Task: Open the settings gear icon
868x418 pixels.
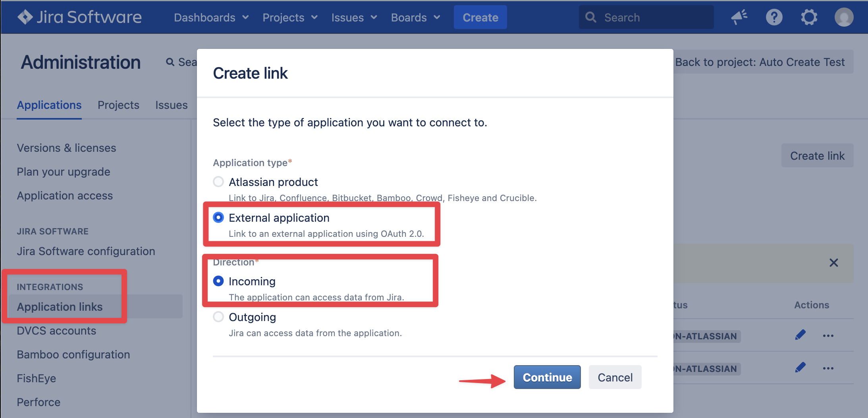Action: click(809, 17)
